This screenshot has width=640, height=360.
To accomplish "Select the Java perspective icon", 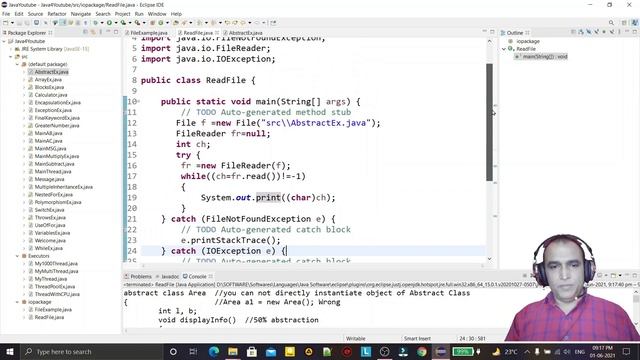I will [x=635, y=23].
